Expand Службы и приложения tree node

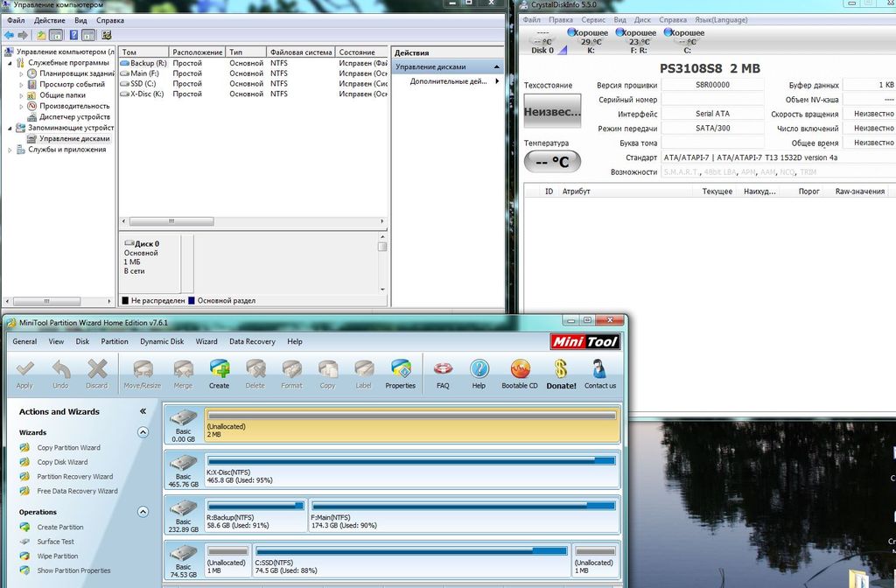[10, 150]
